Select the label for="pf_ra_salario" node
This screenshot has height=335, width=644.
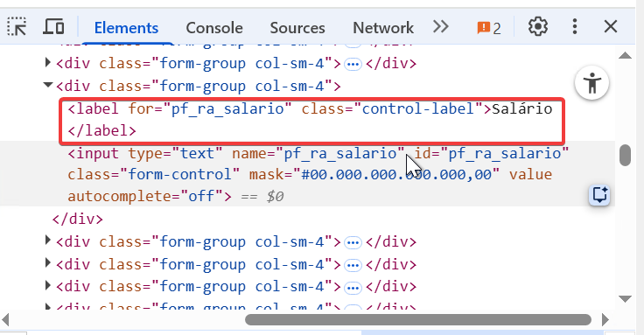point(310,120)
